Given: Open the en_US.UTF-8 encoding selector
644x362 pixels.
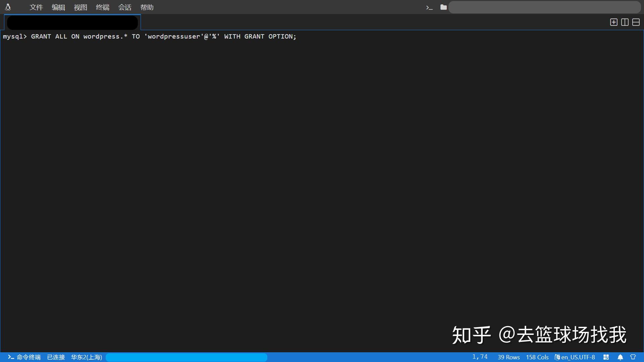Looking at the screenshot, I should (578, 357).
